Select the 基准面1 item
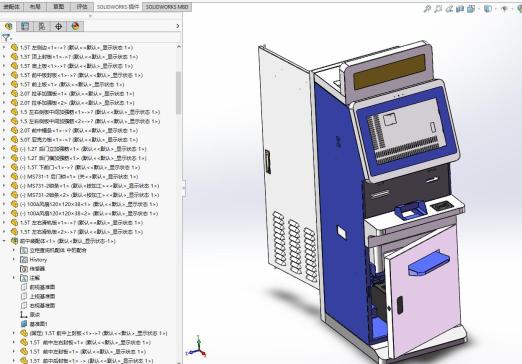The width and height of the screenshot is (522, 364). (x=39, y=324)
